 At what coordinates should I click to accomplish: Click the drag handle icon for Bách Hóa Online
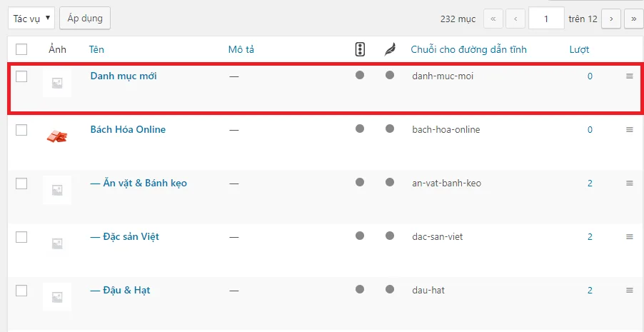click(630, 129)
